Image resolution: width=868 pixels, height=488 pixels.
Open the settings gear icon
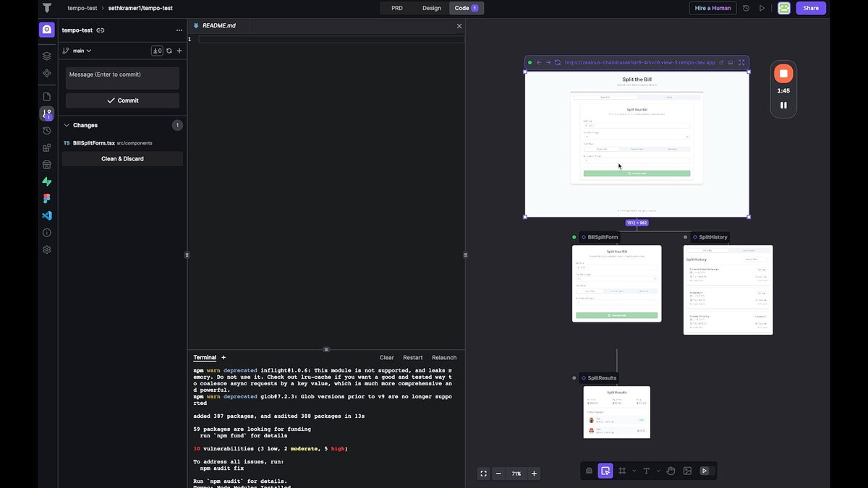(x=47, y=249)
